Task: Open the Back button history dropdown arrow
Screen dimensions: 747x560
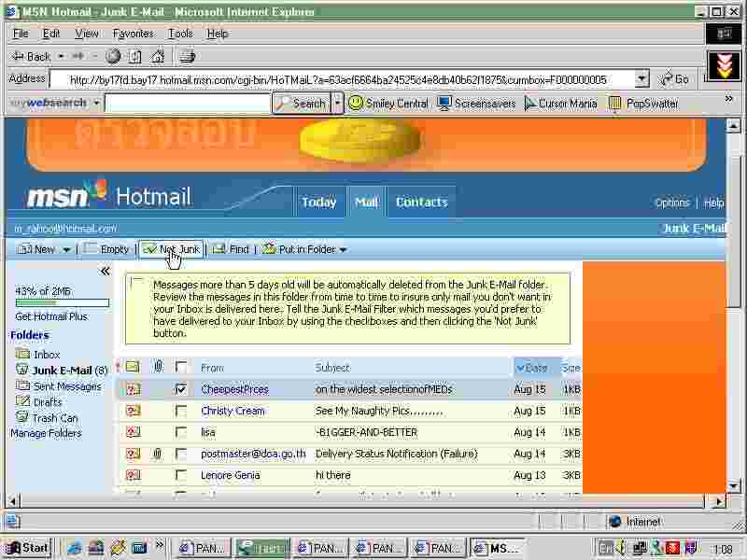Action: 61,56
